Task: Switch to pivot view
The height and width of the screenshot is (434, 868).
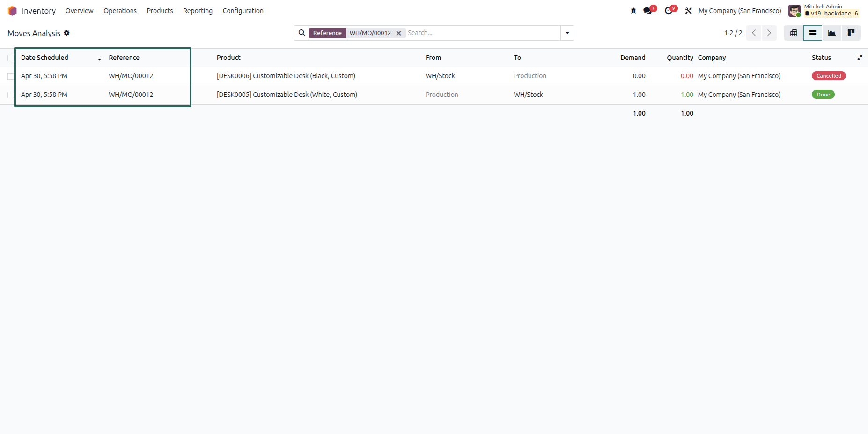Action: click(794, 33)
